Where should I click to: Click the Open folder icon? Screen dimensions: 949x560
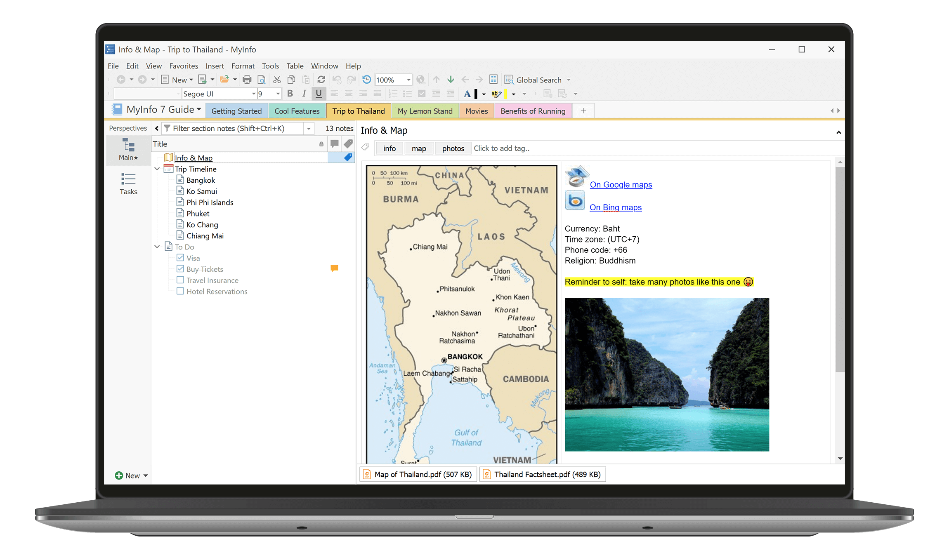pos(224,80)
